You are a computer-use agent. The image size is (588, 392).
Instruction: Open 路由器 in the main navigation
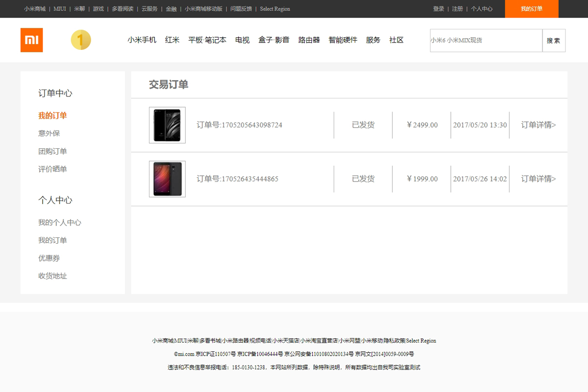pyautogui.click(x=309, y=40)
